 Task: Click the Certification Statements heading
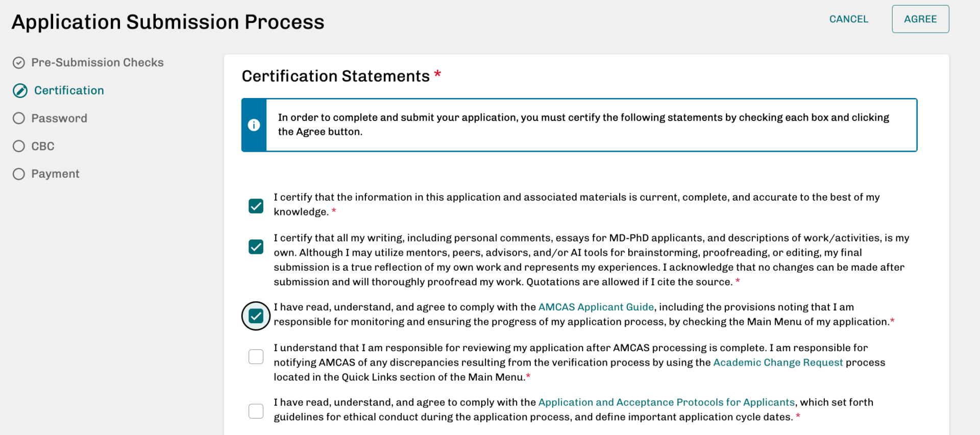coord(335,76)
